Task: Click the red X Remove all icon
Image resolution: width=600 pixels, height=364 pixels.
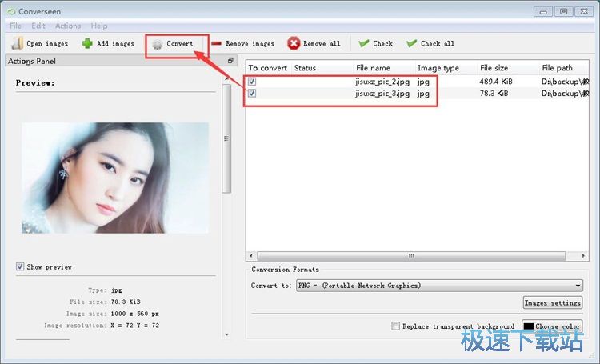Action: click(294, 43)
